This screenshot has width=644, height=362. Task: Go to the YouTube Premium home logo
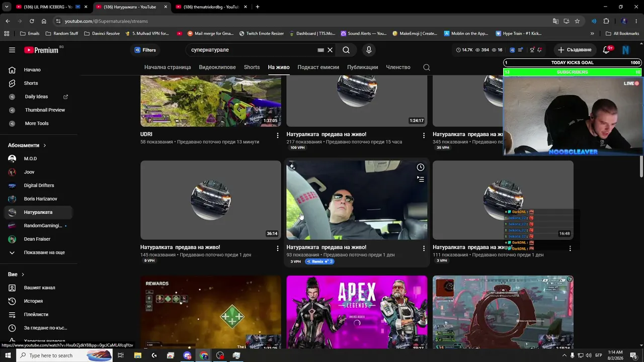[x=41, y=50]
